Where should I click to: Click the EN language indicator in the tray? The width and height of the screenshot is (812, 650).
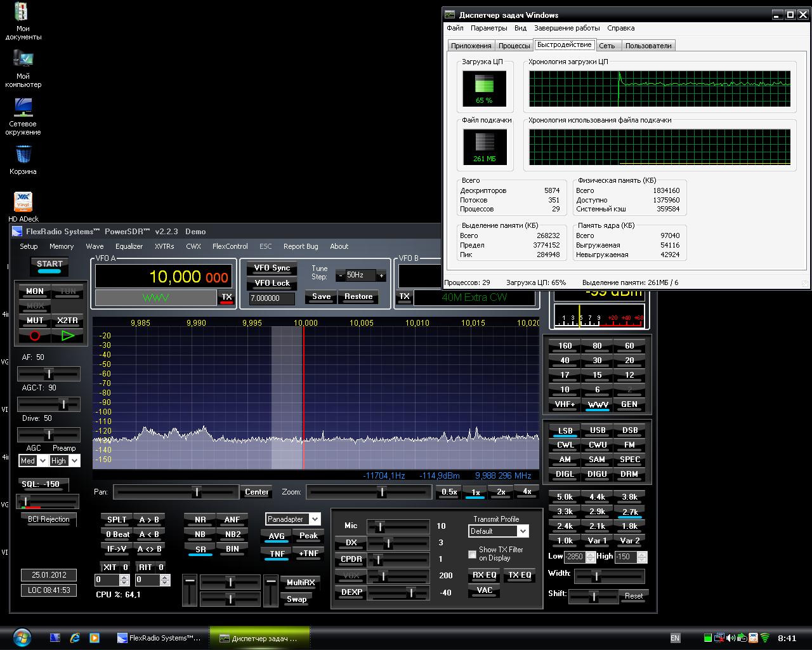click(x=675, y=638)
